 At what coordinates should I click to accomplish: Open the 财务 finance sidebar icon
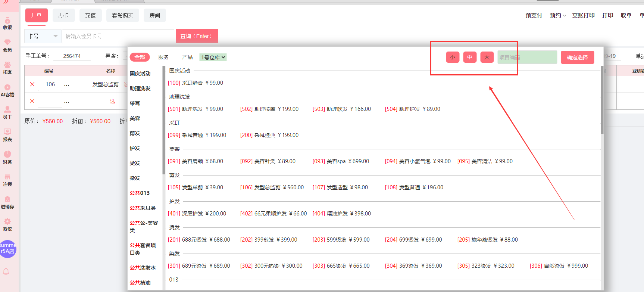click(7, 158)
